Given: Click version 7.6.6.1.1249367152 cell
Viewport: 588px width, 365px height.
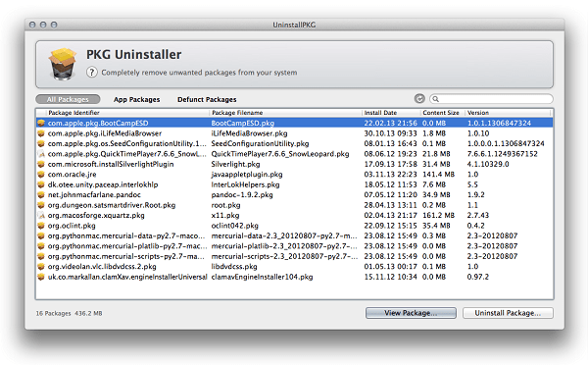Looking at the screenshot, I should 502,154.
